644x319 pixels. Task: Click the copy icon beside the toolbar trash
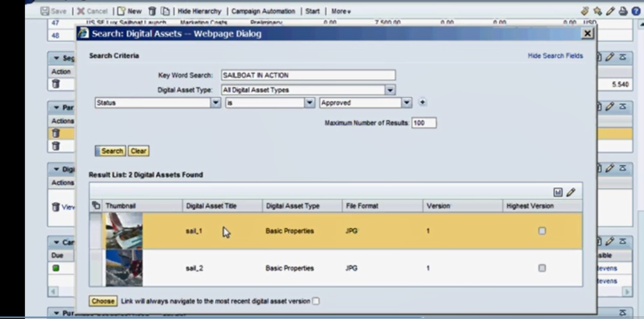pyautogui.click(x=165, y=11)
